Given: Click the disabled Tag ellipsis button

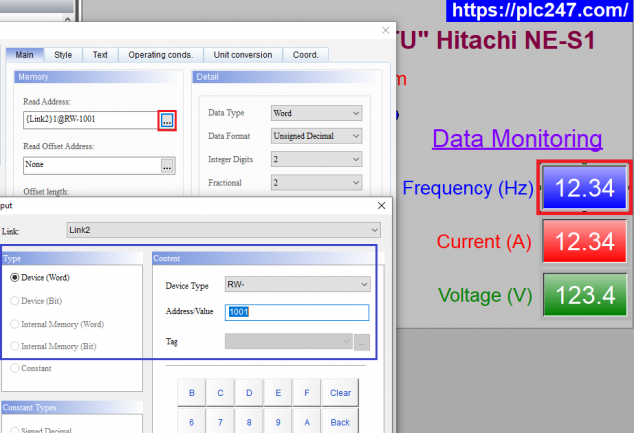Looking at the screenshot, I should [362, 342].
